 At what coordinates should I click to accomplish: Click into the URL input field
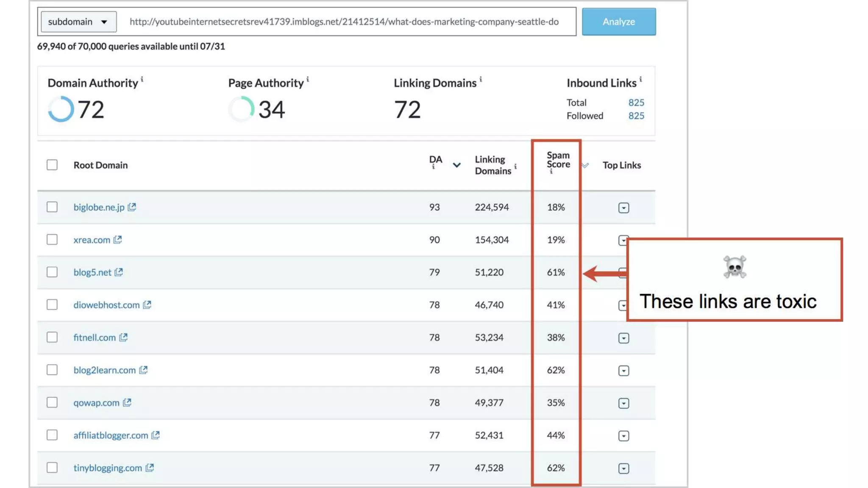tap(343, 22)
